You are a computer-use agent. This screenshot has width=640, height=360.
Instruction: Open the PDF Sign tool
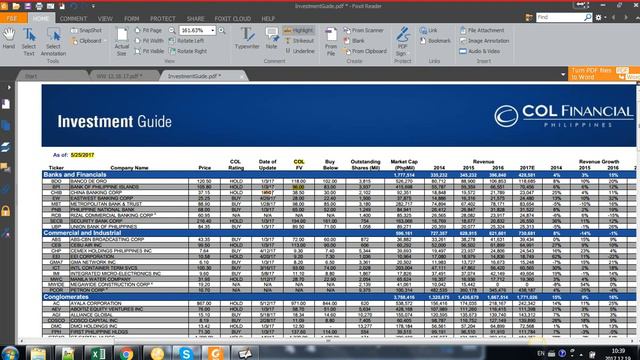402,42
